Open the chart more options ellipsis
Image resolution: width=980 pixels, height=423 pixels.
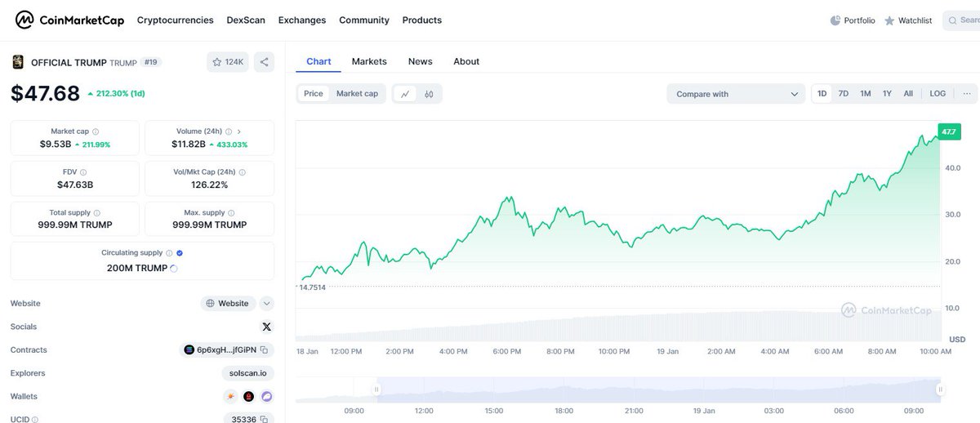(x=967, y=94)
